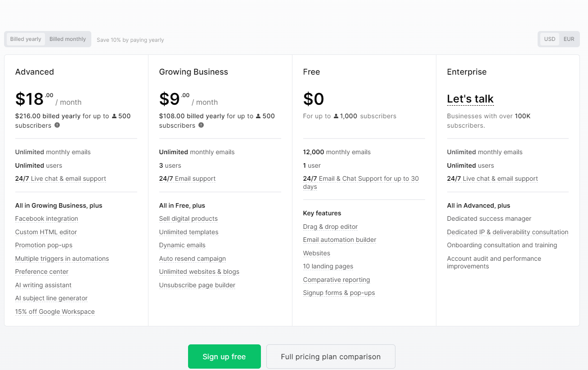Click Key features heading
Image resolution: width=588 pixels, height=370 pixels.
click(x=322, y=214)
